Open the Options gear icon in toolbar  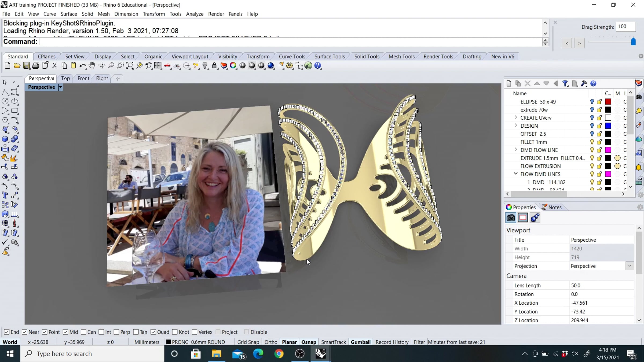pyautogui.click(x=290, y=66)
